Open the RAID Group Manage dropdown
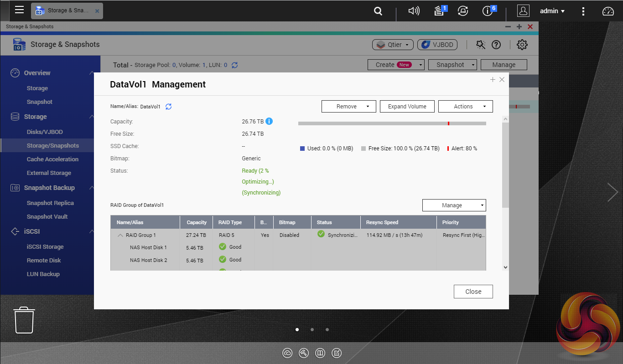The image size is (623, 364). (x=454, y=205)
